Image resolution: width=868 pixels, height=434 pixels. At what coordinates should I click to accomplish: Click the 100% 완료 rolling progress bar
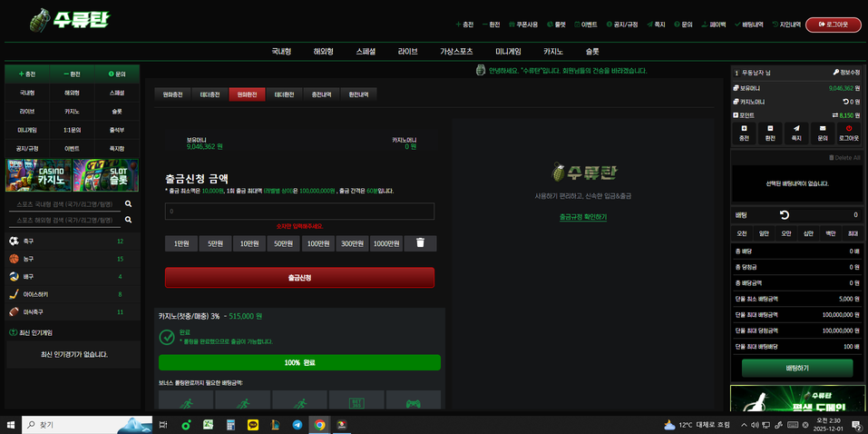pos(299,362)
